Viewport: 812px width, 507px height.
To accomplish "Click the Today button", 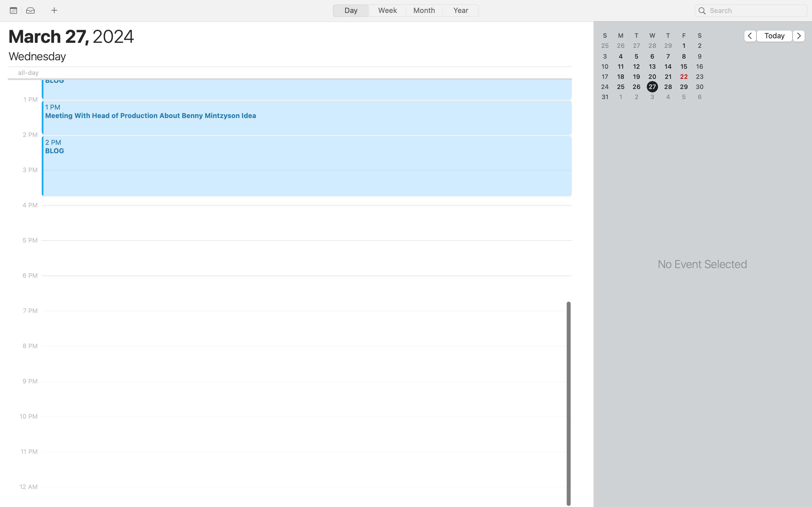I will [774, 36].
